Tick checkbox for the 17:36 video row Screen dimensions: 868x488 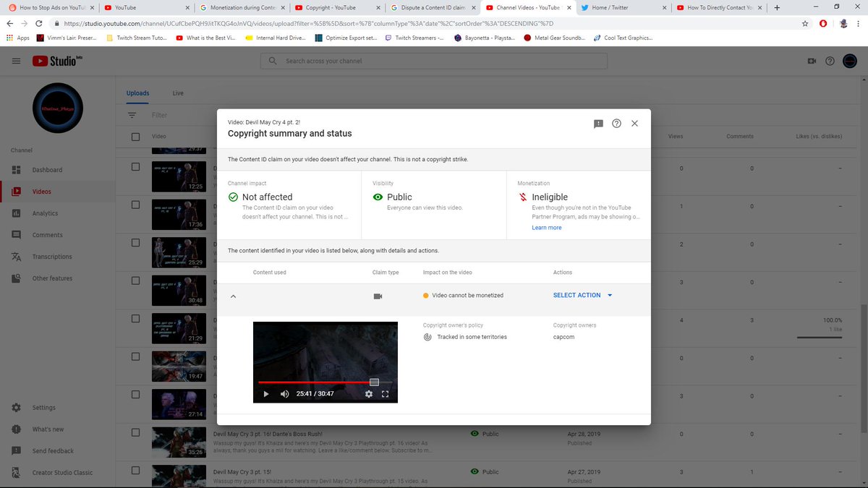(x=135, y=205)
